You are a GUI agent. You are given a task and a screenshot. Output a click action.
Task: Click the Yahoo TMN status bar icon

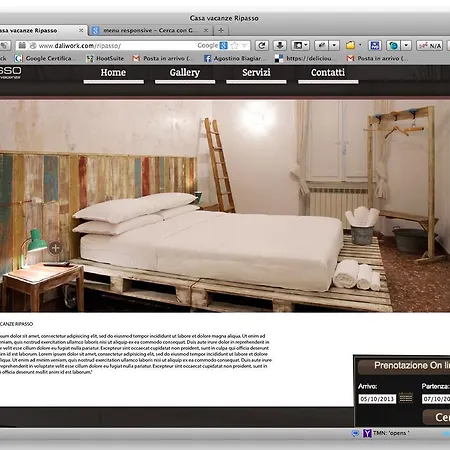(367, 433)
